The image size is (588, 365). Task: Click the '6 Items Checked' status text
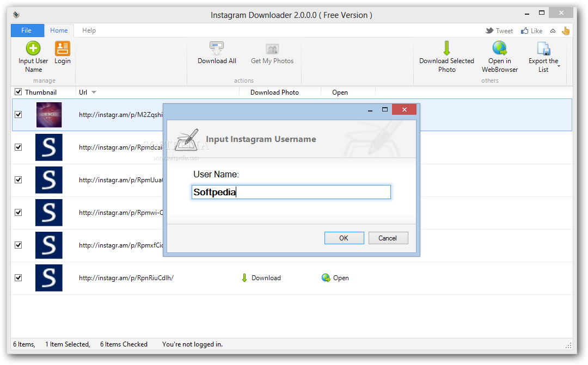pyautogui.click(x=124, y=344)
